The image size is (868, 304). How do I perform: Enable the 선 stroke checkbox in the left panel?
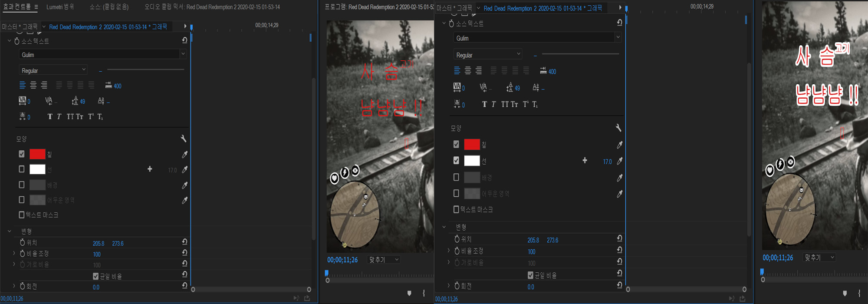coord(22,169)
